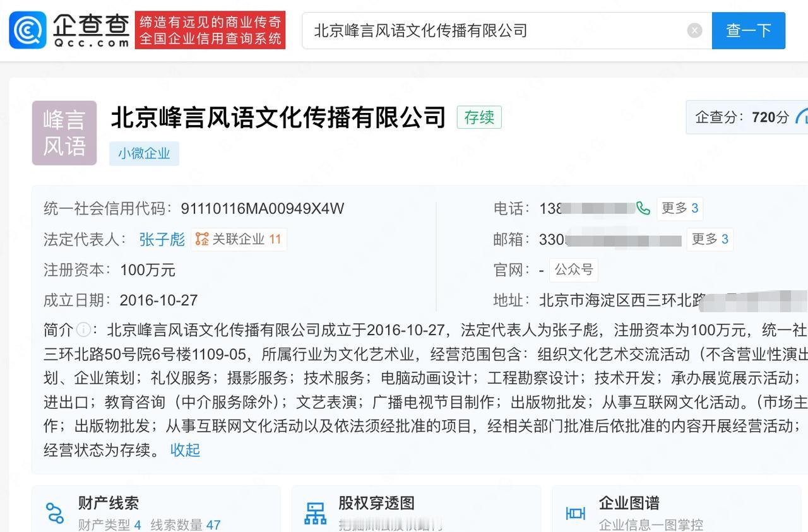Click the Qcc 企查查 logo icon
Viewport: 808px width, 532px height.
(28, 30)
